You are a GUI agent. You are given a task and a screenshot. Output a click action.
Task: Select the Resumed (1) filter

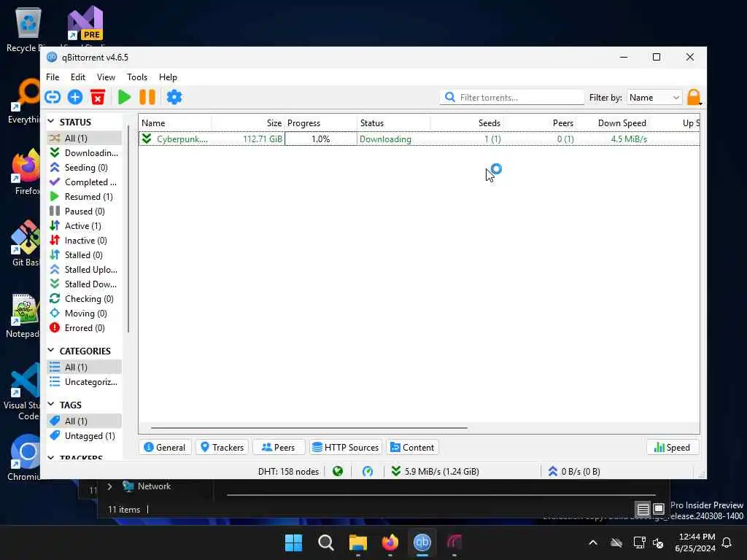[x=84, y=197]
